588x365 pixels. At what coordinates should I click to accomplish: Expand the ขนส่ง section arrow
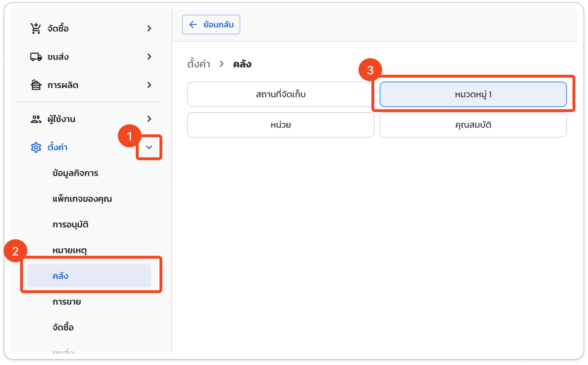click(x=149, y=57)
